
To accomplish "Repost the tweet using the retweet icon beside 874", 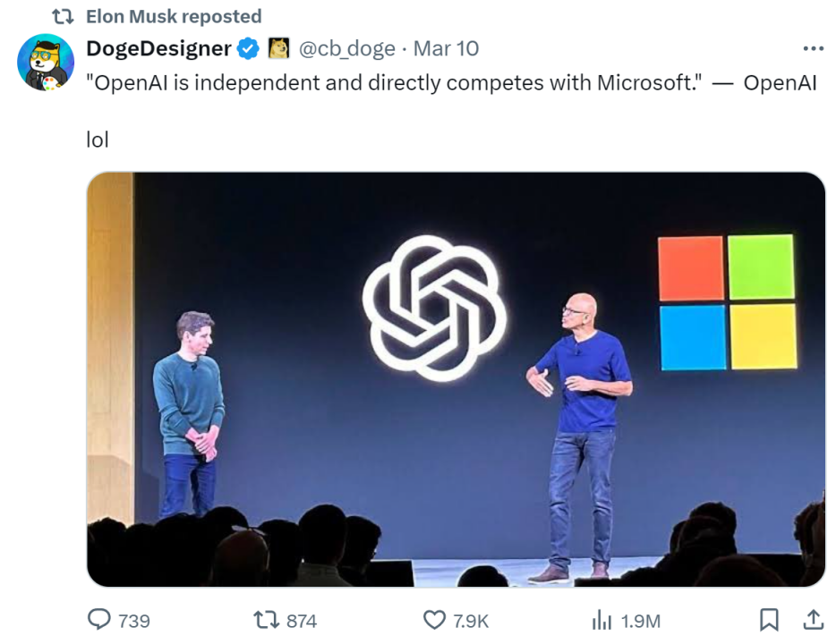I will pos(266,619).
